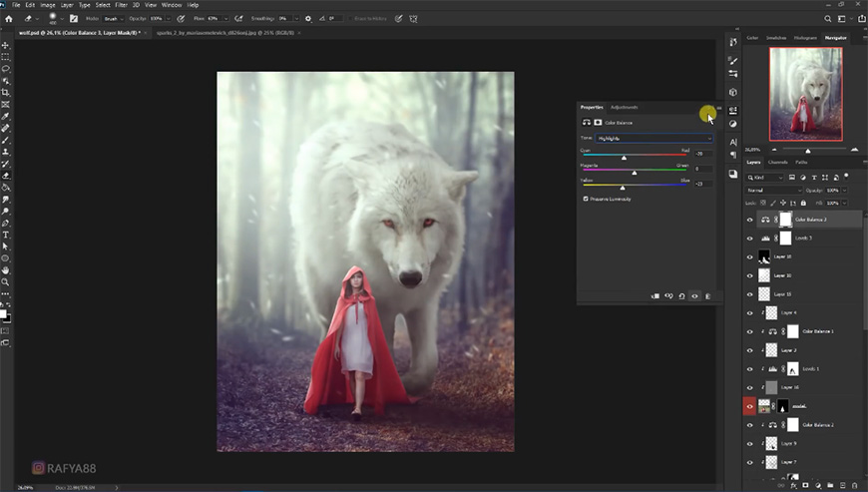
Task: Hide the Levels 1 layer
Action: coord(750,369)
